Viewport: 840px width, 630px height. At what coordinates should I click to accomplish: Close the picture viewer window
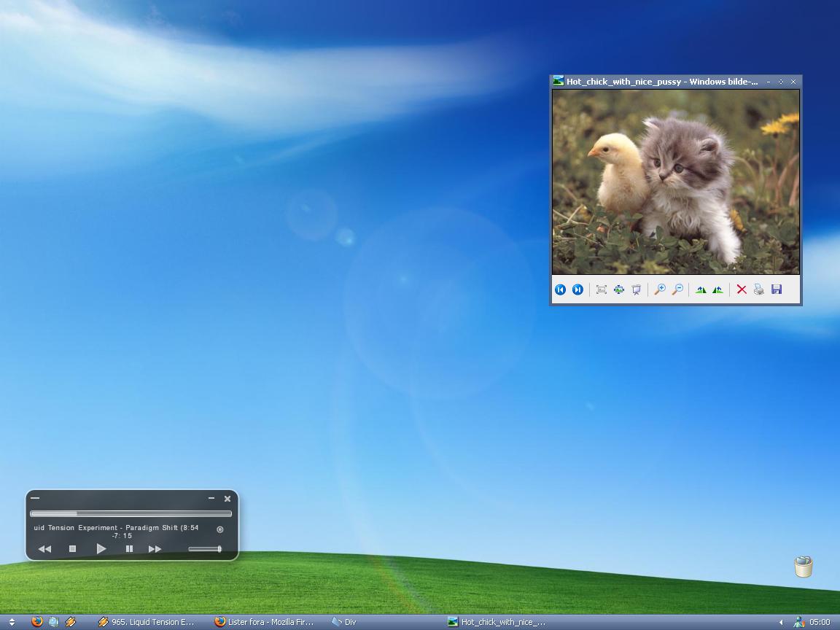click(793, 82)
